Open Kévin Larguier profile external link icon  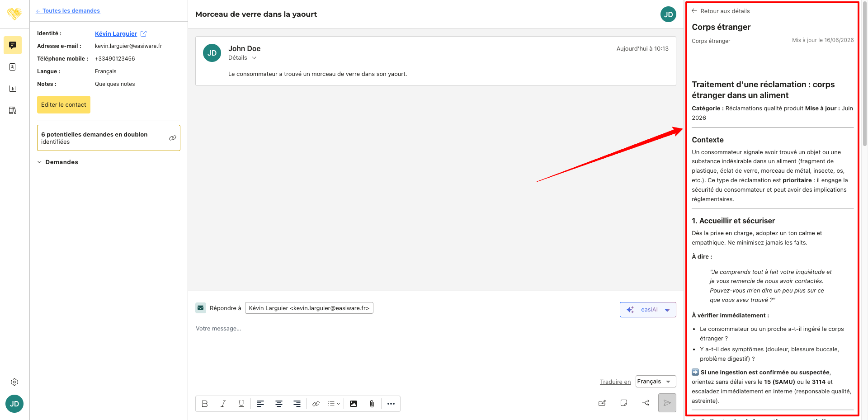144,33
